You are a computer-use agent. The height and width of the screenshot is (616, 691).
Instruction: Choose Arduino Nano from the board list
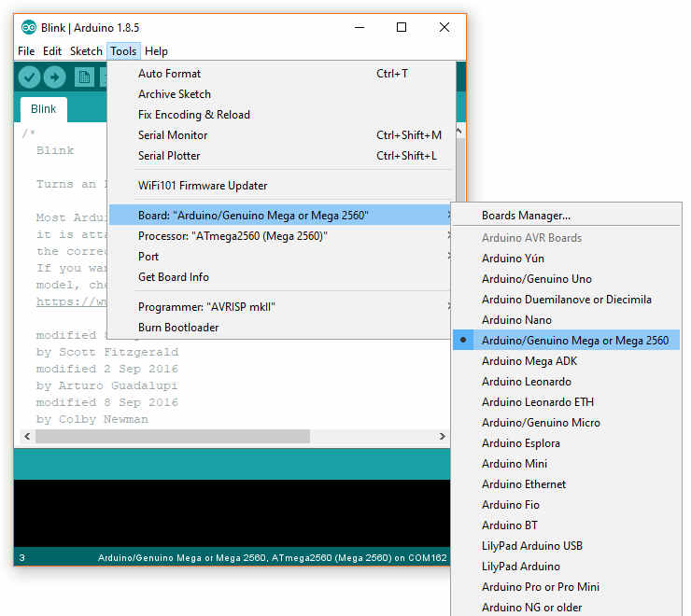[x=516, y=320]
